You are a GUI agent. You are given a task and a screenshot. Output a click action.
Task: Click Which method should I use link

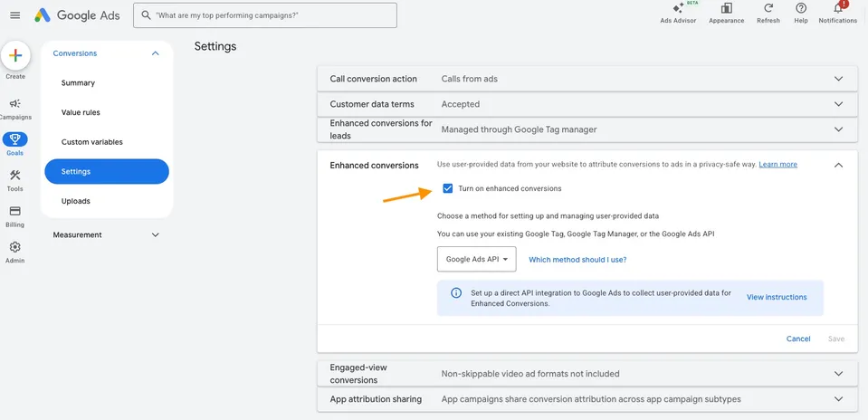pos(577,260)
